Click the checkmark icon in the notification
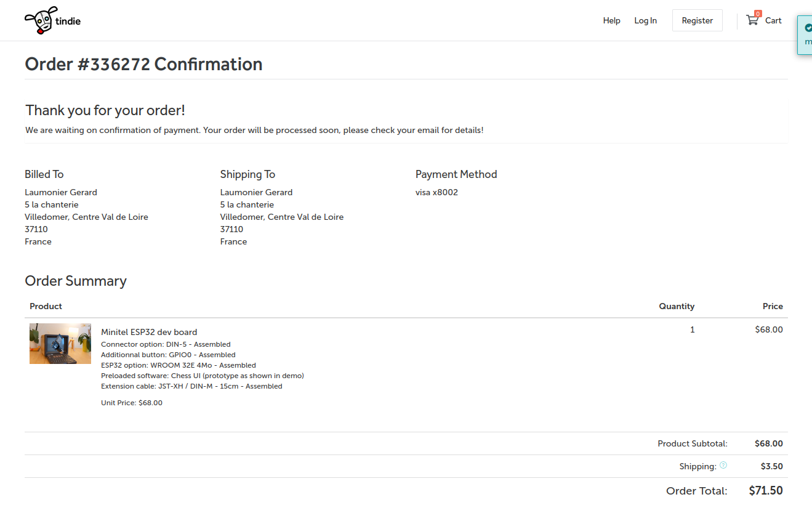This screenshot has height=505, width=812. pyautogui.click(x=808, y=28)
